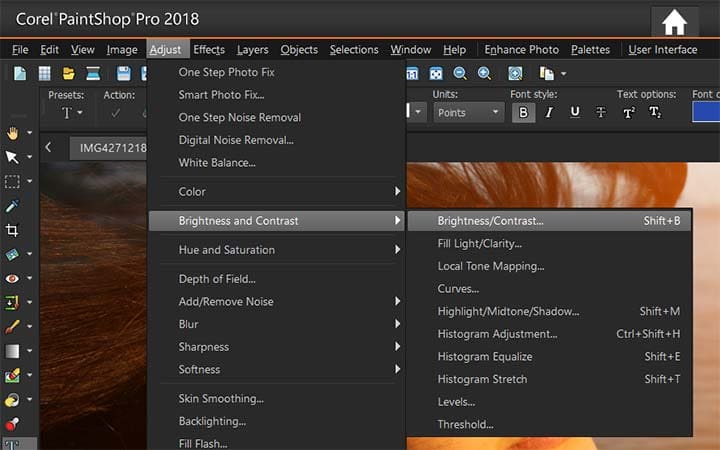Click the zoom in magnifier icon
The height and width of the screenshot is (450, 720).
(x=484, y=73)
